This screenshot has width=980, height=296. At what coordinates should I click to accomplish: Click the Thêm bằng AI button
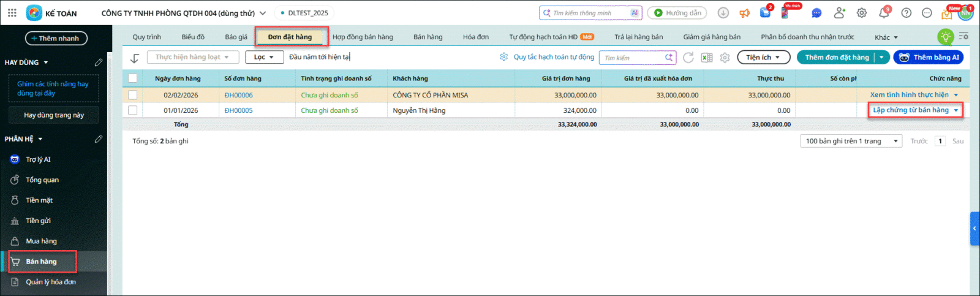(929, 58)
